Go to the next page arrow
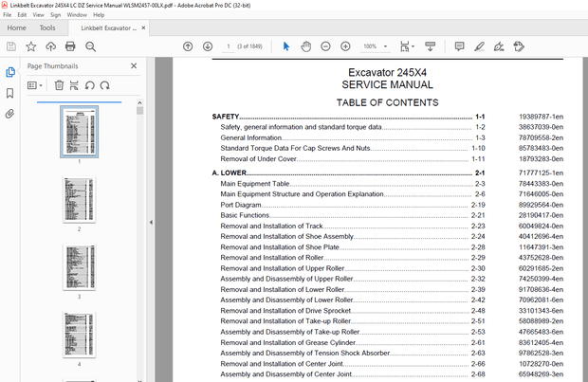Screen dimensions: 588x382 [208, 46]
